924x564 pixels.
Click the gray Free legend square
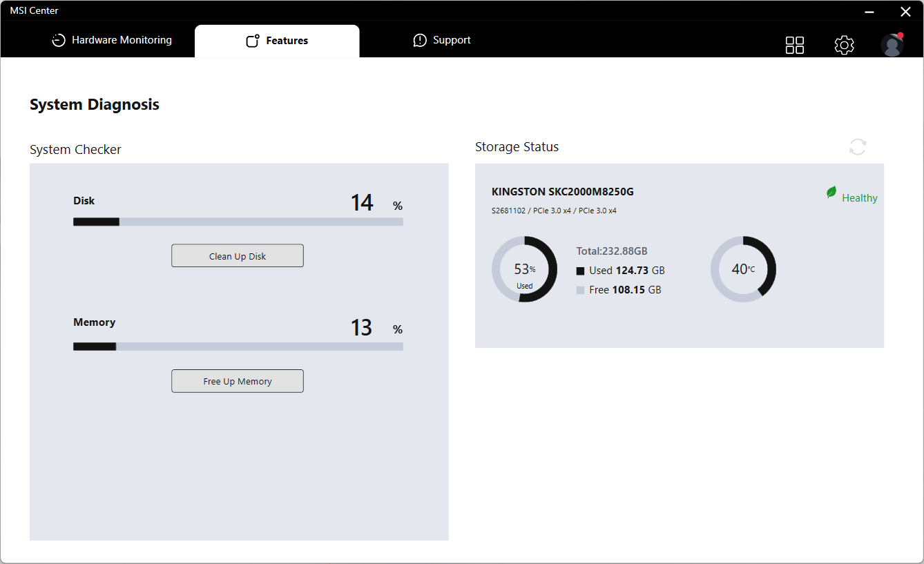(x=580, y=291)
